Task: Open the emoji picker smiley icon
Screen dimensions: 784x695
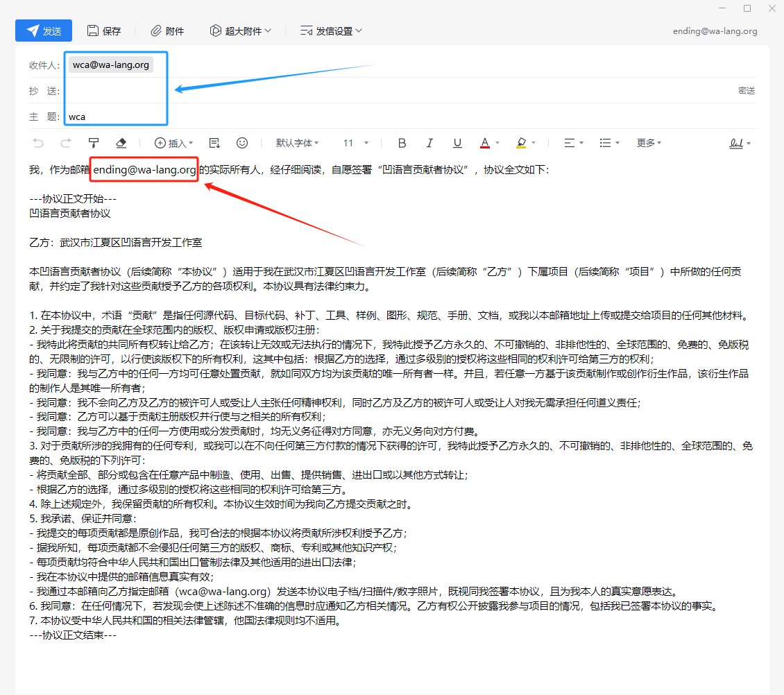Action: pyautogui.click(x=242, y=143)
